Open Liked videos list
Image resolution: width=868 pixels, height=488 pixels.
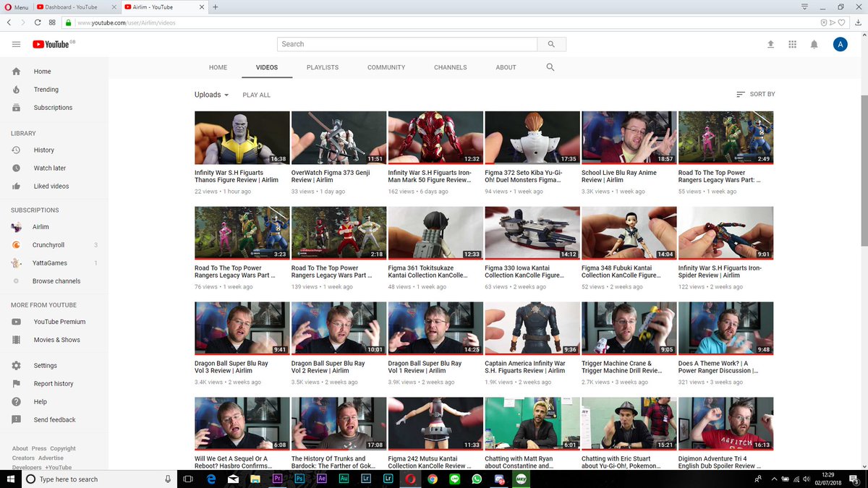[x=51, y=187]
